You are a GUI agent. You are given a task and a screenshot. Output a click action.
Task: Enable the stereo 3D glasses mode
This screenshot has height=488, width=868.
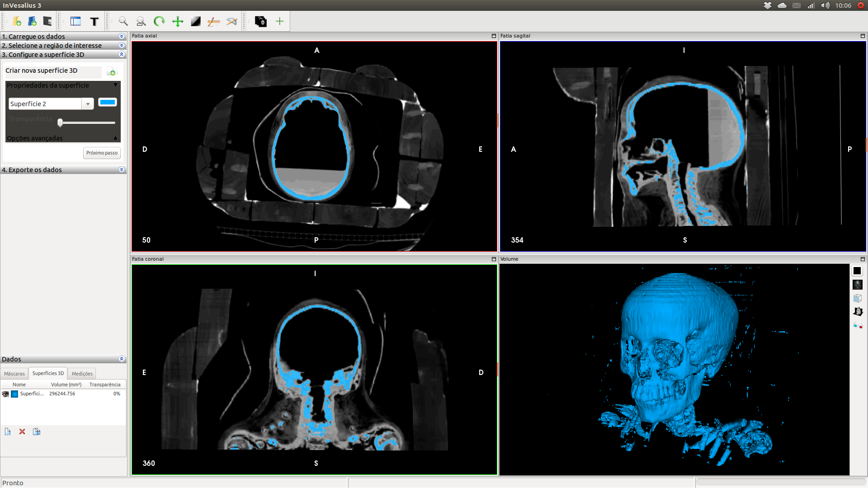point(858,325)
